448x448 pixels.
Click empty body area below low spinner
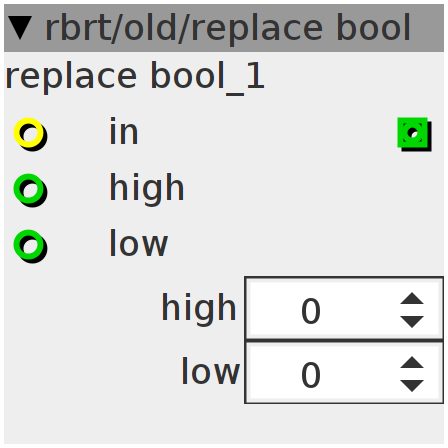pos(224,423)
